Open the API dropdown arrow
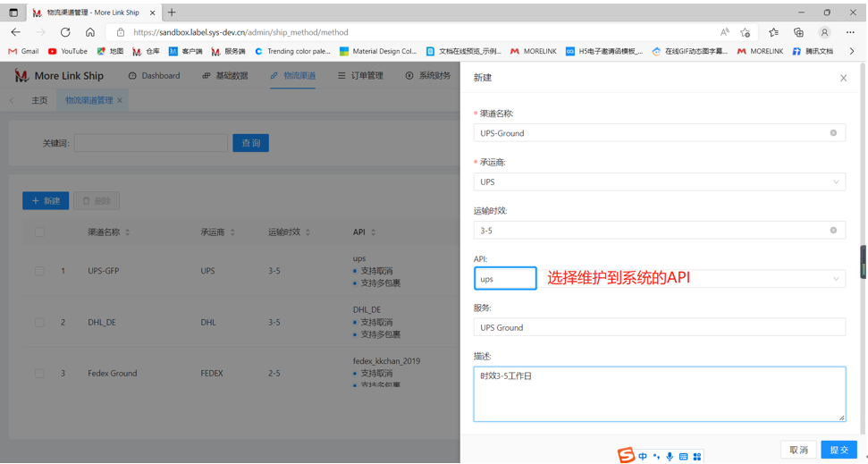This screenshot has height=464, width=868. [836, 279]
